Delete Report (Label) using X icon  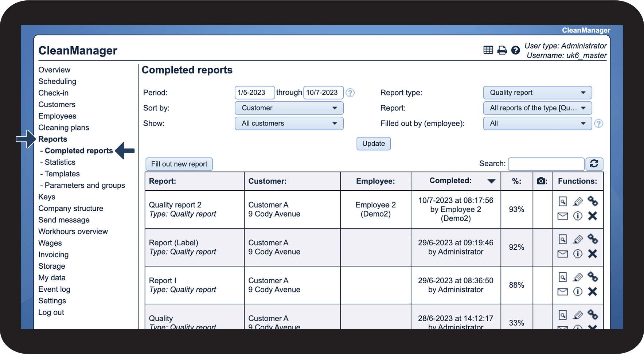pos(593,254)
